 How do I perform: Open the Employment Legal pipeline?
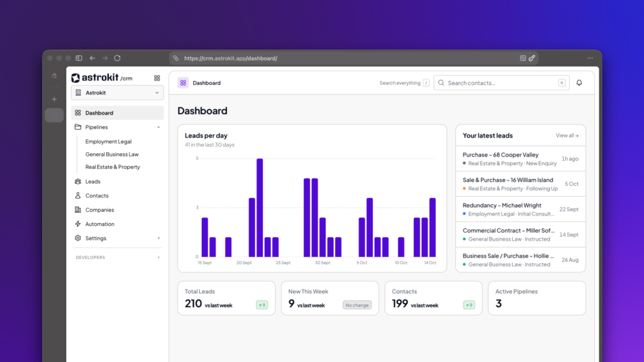pyautogui.click(x=108, y=141)
